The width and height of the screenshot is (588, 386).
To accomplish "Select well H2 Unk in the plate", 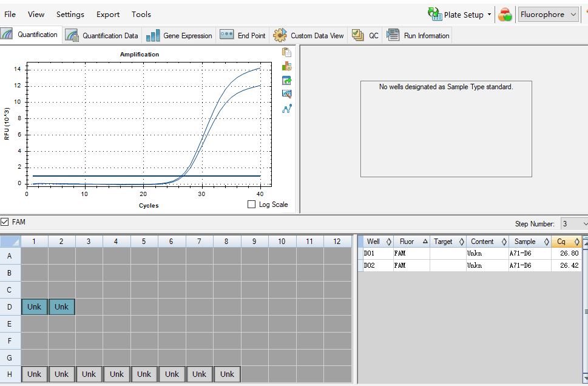I will (61, 374).
